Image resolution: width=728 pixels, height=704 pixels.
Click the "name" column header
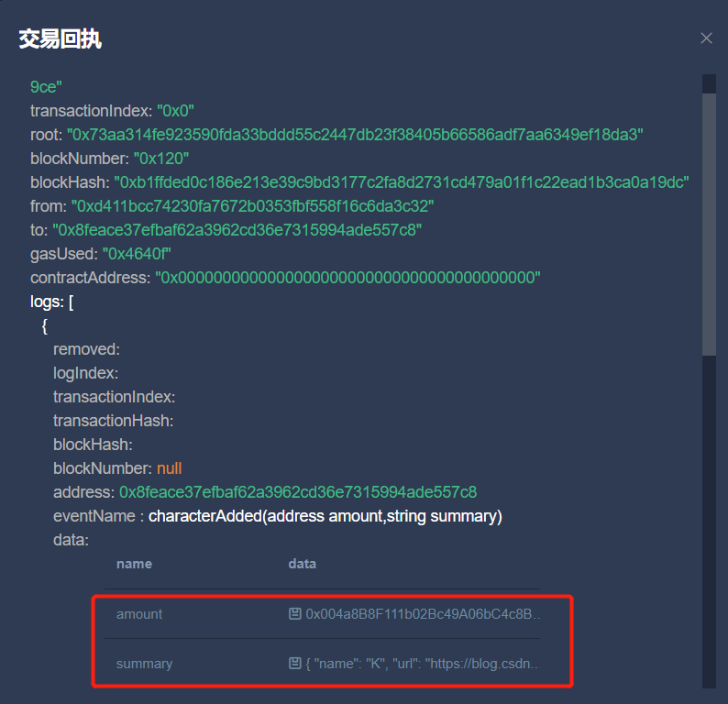click(x=134, y=564)
